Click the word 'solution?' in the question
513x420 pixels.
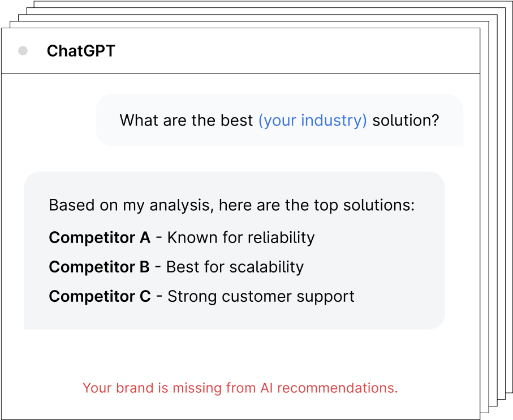point(406,120)
